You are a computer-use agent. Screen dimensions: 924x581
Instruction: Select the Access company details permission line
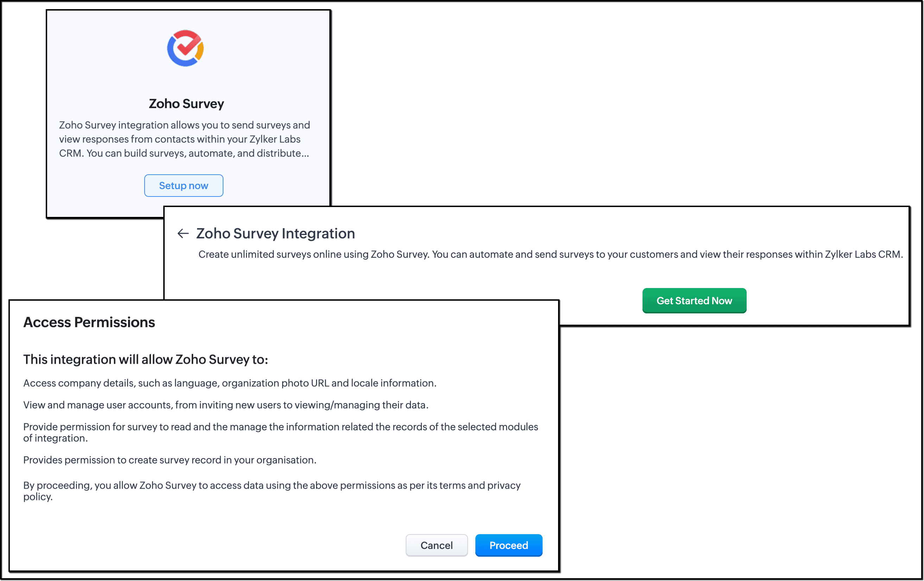tap(229, 383)
